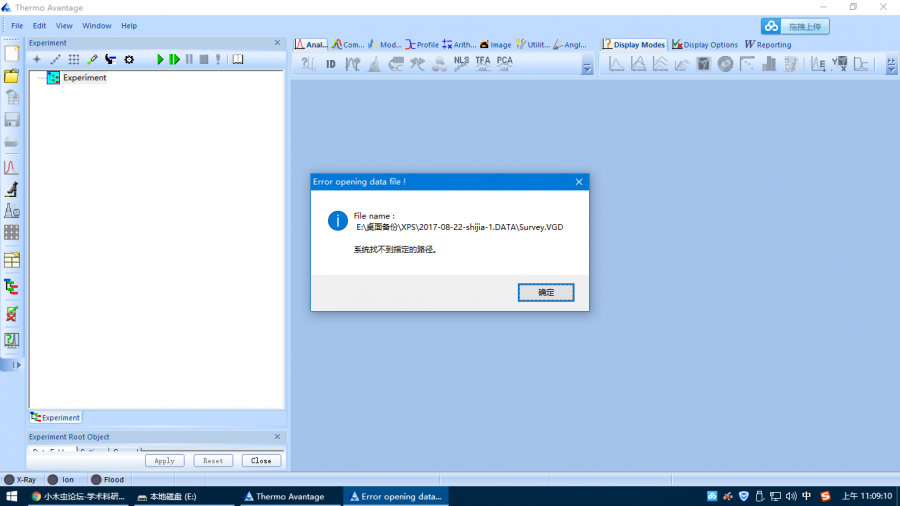The image size is (900, 506).
Task: Click the exclamation mark icon in Experiment toolbar
Action: click(218, 59)
